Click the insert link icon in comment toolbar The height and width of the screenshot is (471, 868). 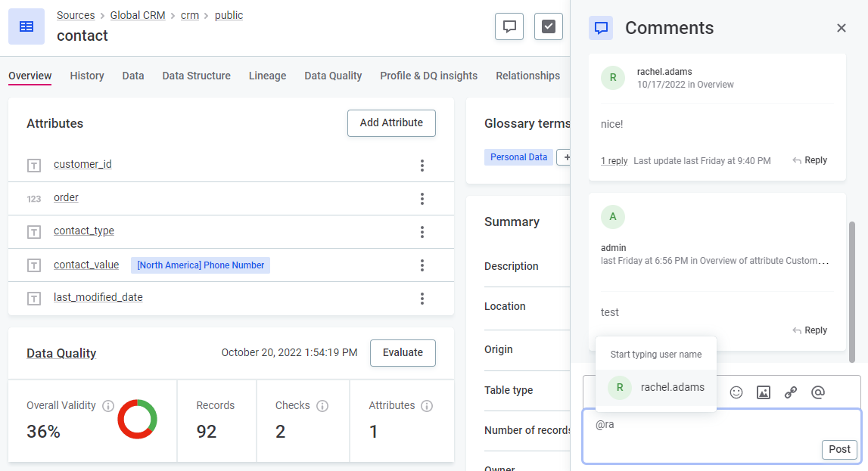(x=790, y=392)
